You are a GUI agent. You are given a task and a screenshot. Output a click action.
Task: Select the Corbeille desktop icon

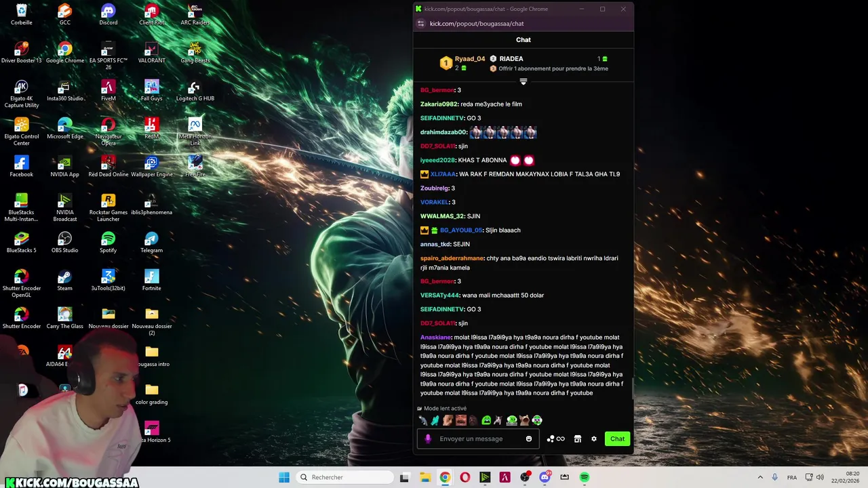pyautogui.click(x=22, y=14)
